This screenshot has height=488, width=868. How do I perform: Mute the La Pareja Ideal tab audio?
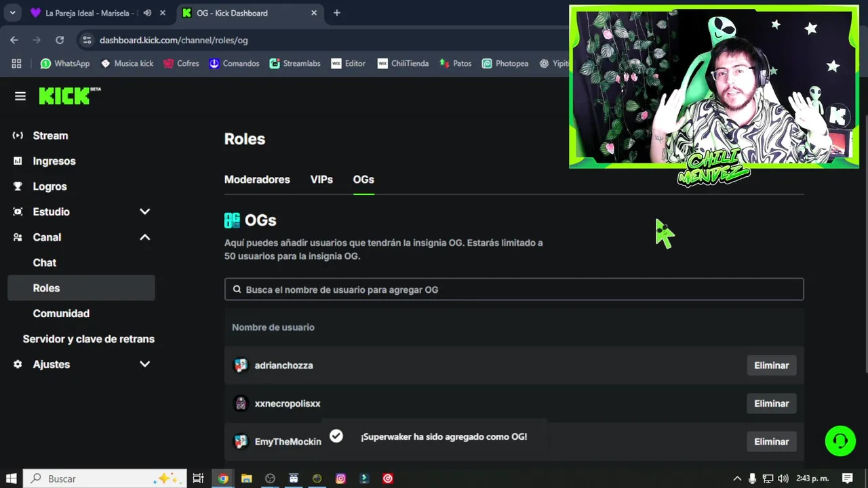(x=147, y=13)
